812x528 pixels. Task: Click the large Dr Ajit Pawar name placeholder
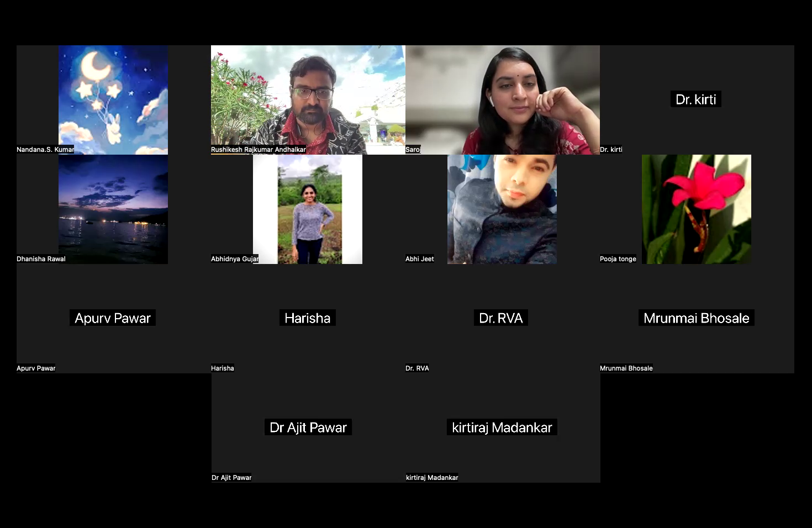pyautogui.click(x=308, y=427)
